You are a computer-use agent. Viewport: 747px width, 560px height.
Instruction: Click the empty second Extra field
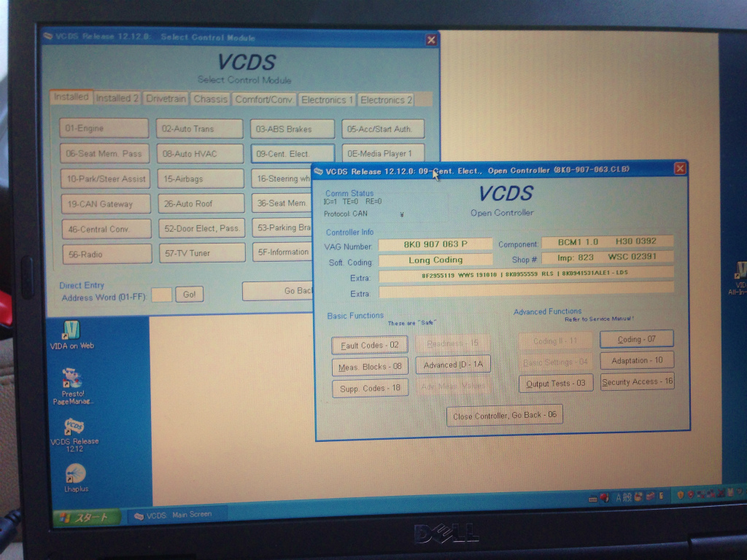526,290
